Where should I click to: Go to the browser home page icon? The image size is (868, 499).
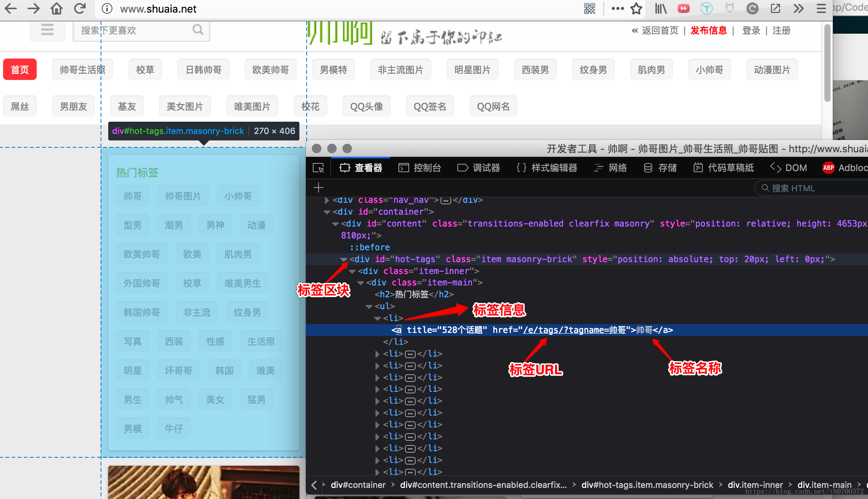pyautogui.click(x=57, y=8)
